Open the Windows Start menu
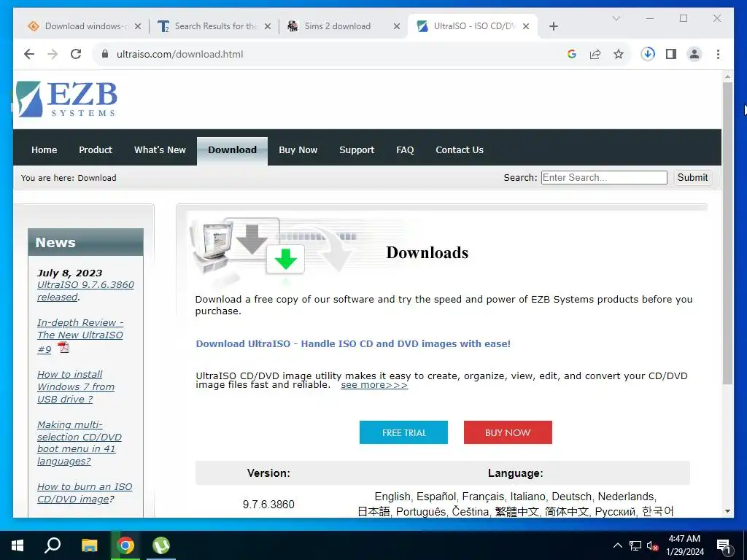This screenshot has width=747, height=560. [x=18, y=545]
